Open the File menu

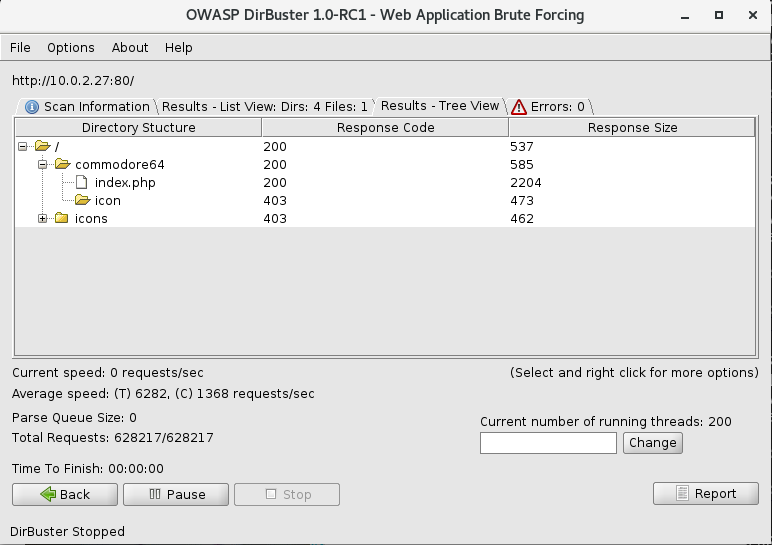click(20, 48)
